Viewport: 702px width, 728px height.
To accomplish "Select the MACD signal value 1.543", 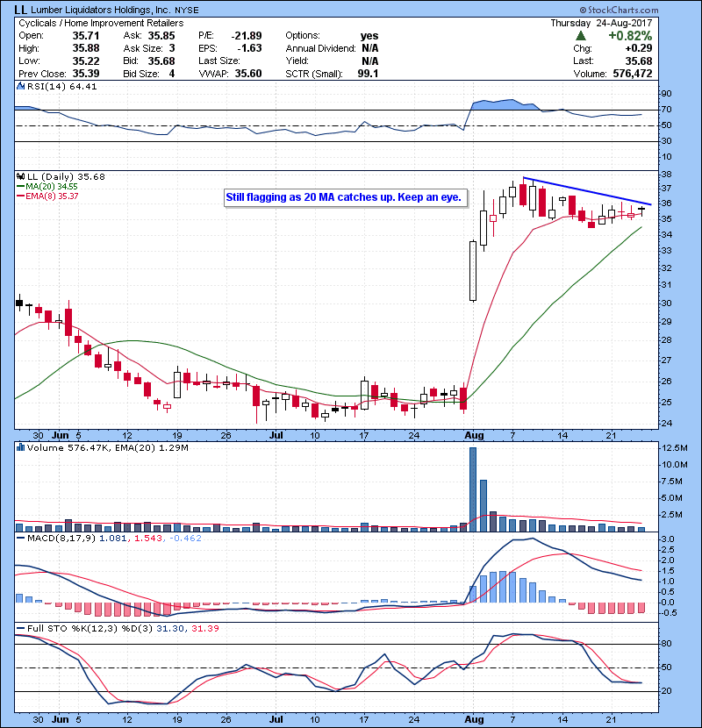I will point(149,539).
